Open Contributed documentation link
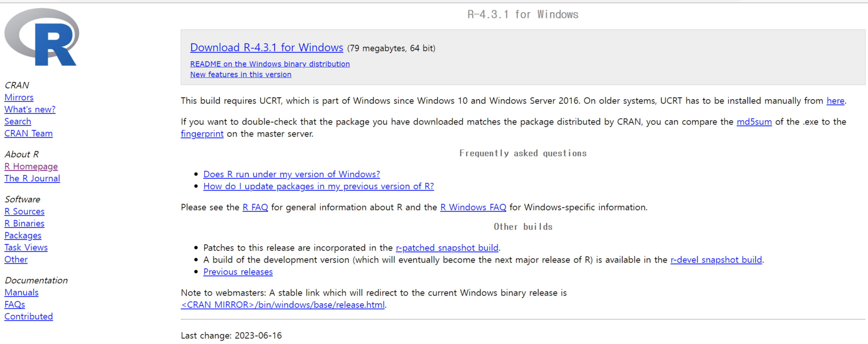This screenshot has width=868, height=344. [29, 317]
